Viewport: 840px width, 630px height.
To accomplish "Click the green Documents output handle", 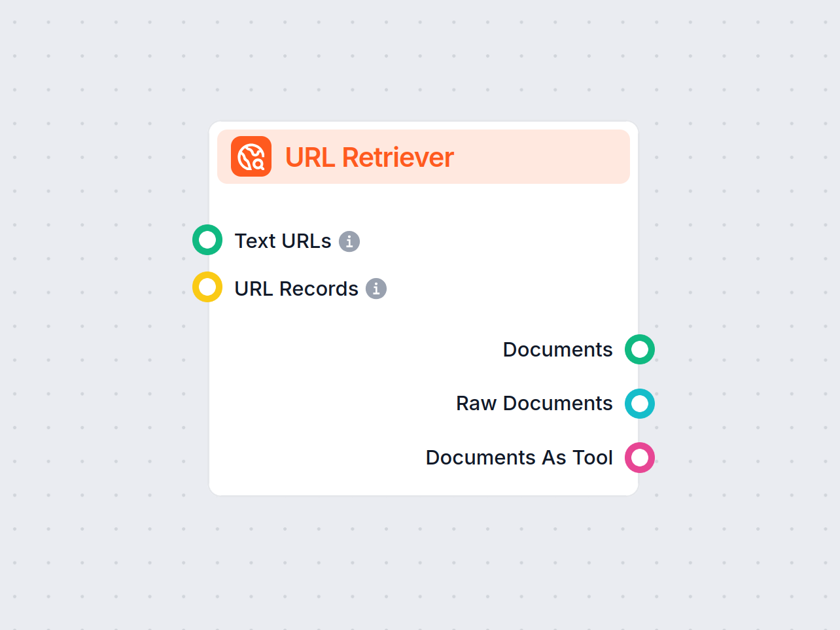I will pyautogui.click(x=639, y=349).
